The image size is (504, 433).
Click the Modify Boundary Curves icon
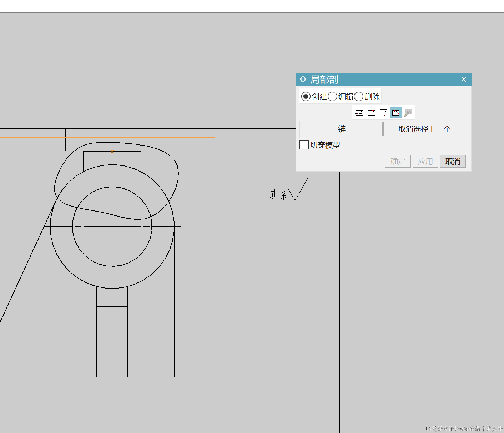click(408, 113)
